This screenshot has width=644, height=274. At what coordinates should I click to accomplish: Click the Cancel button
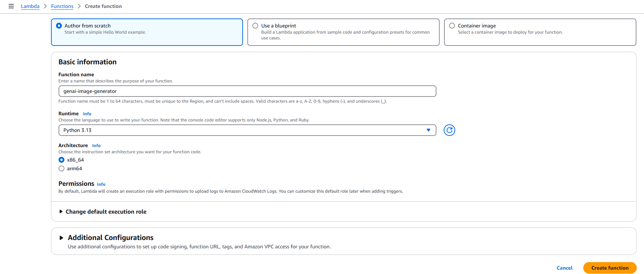pyautogui.click(x=564, y=268)
